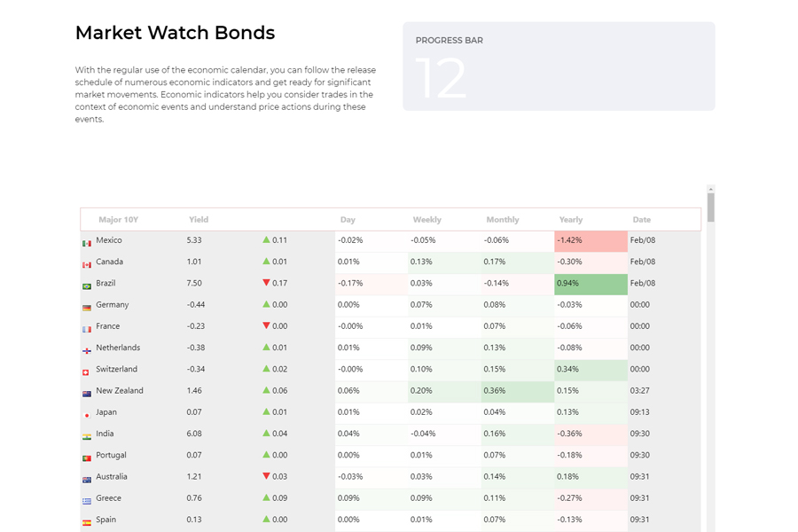798x532 pixels.
Task: Open the Germany bond row link
Action: [113, 305]
